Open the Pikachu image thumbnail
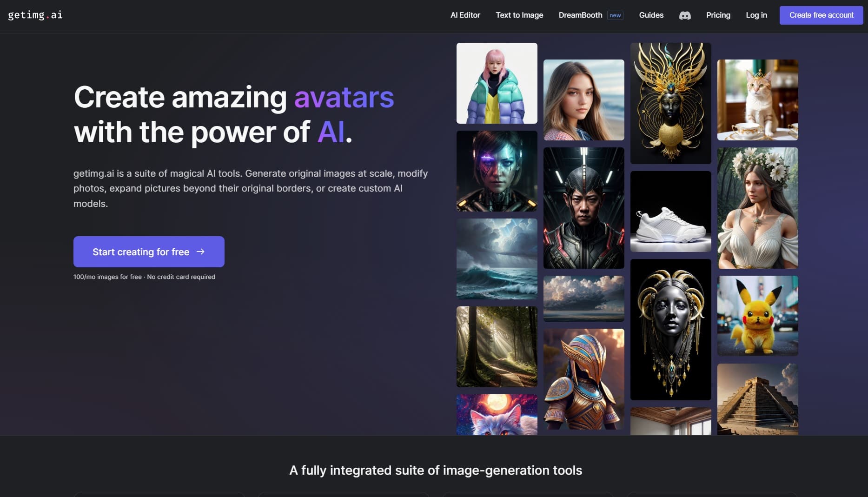The height and width of the screenshot is (497, 868). [757, 316]
